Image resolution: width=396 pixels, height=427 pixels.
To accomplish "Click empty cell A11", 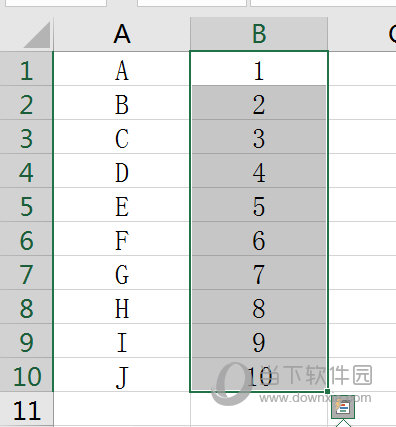I will (122, 410).
